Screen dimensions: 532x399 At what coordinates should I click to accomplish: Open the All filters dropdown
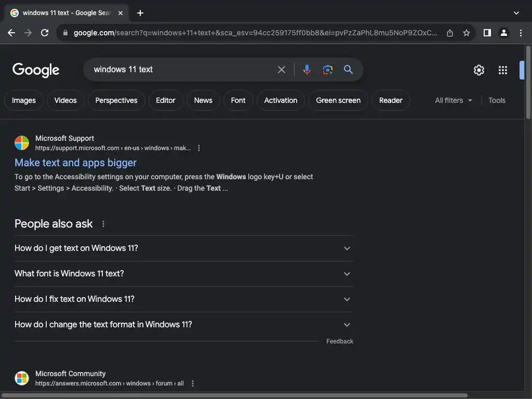pyautogui.click(x=453, y=100)
